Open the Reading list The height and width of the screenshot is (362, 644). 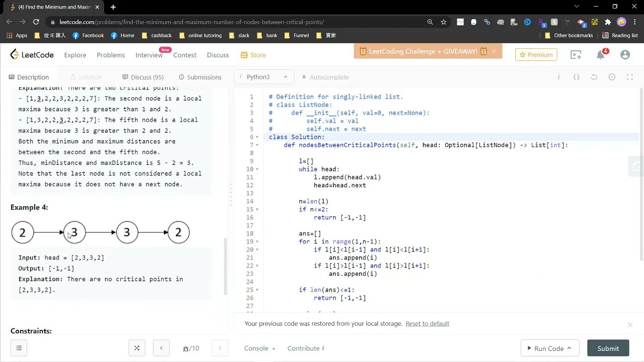[620, 35]
